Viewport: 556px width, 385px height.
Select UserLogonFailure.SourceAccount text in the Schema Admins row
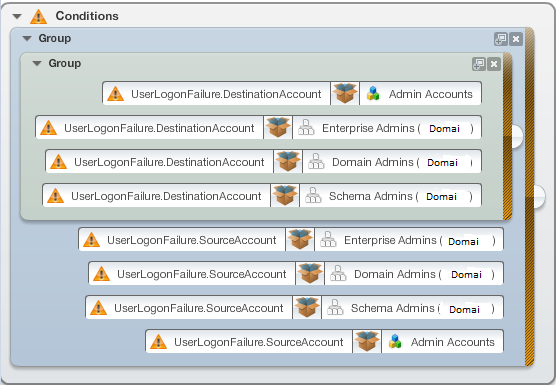pyautogui.click(x=199, y=308)
